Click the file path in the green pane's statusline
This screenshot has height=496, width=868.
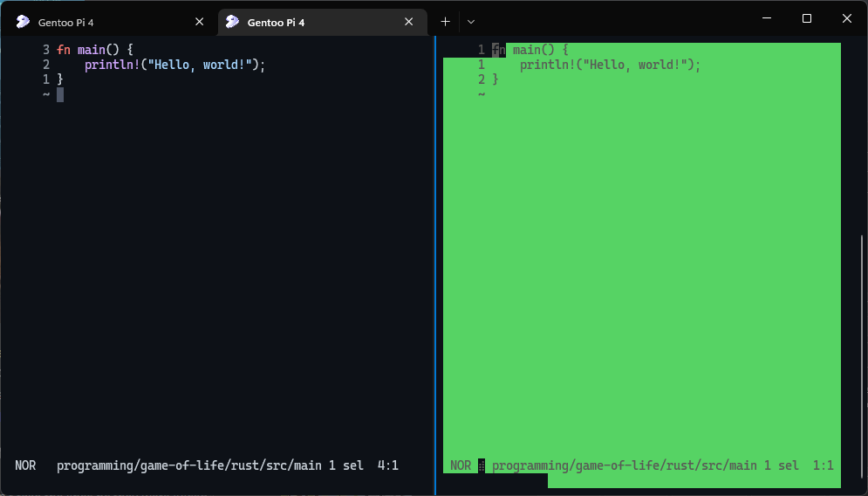[x=625, y=465]
